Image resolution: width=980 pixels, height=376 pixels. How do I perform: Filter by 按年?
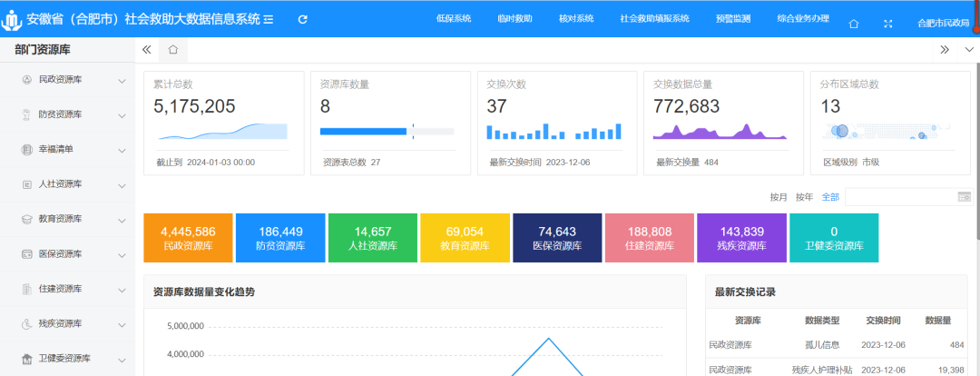(x=804, y=197)
